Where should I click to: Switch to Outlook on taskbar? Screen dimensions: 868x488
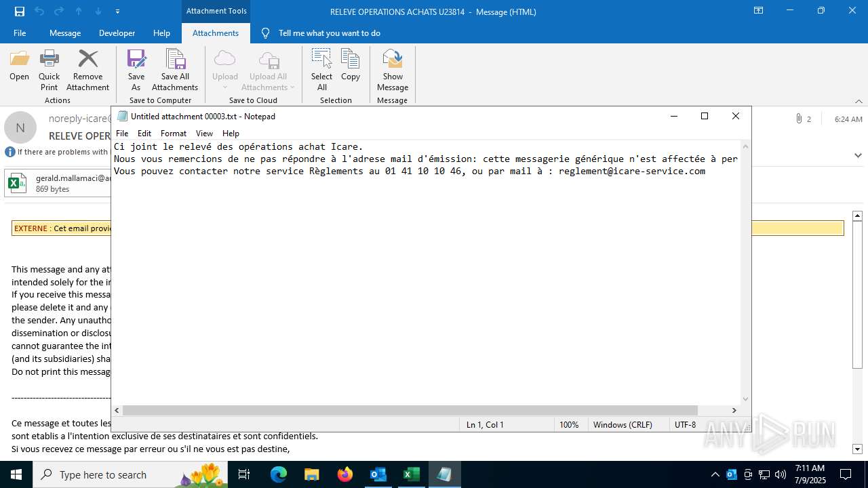pos(378,474)
